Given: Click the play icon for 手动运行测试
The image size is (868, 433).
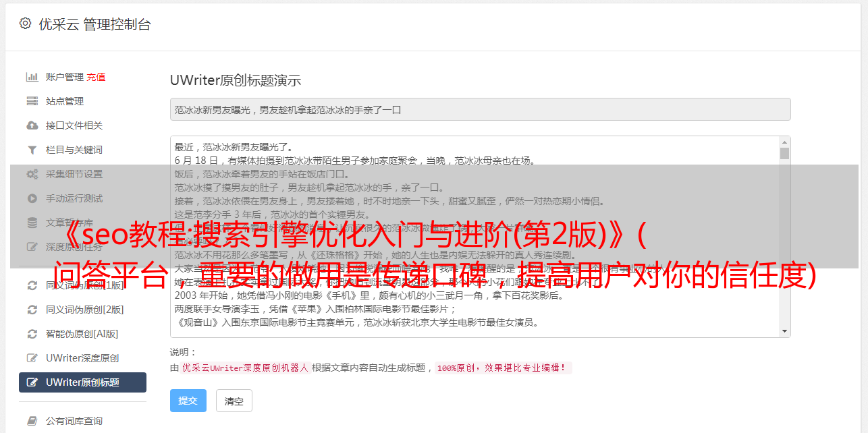Looking at the screenshot, I should pos(32,198).
